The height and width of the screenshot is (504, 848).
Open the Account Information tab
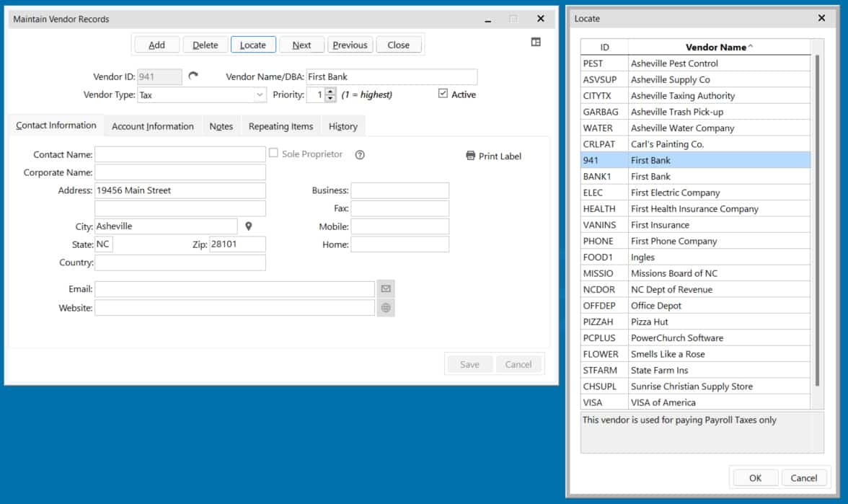pos(153,127)
